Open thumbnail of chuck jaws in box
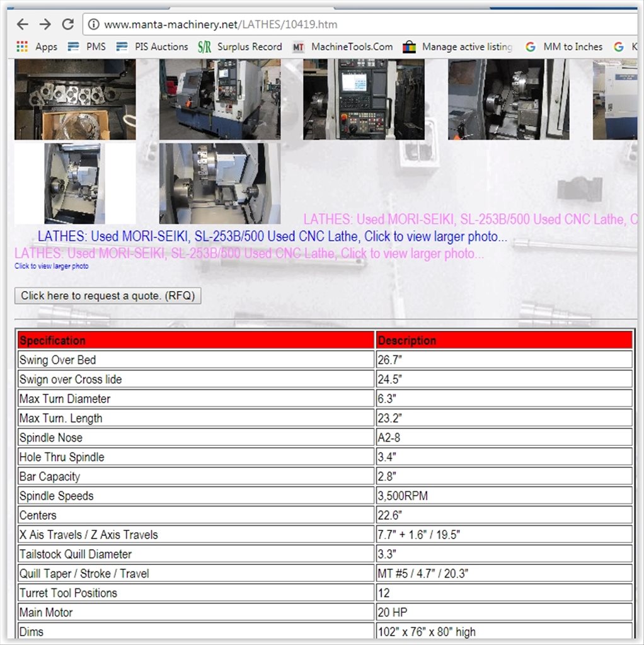644x645 pixels. click(x=75, y=100)
